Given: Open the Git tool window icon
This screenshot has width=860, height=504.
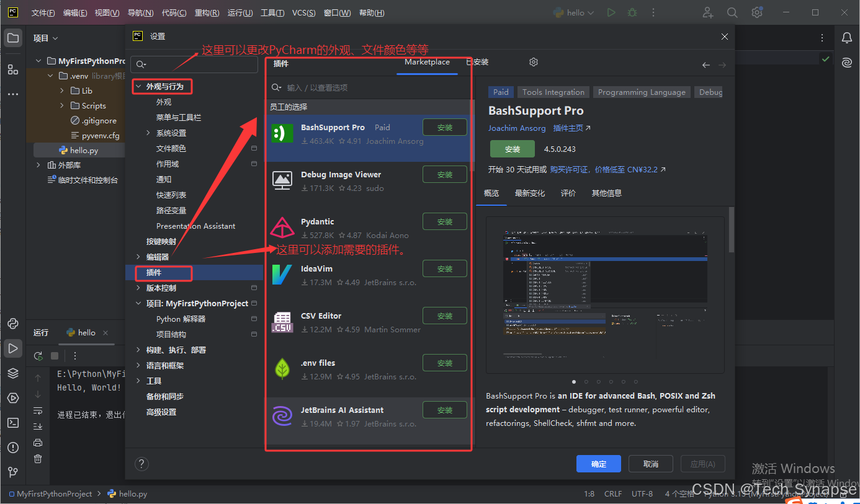Looking at the screenshot, I should [13, 472].
